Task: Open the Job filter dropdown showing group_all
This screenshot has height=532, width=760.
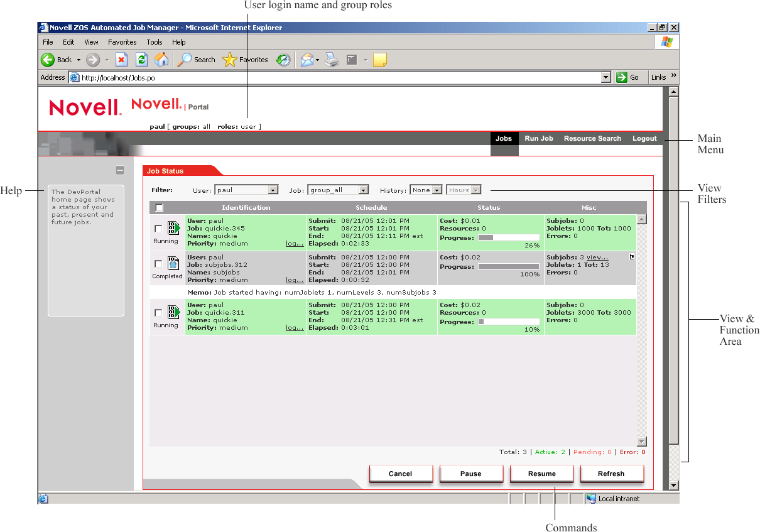Action: 338,190
